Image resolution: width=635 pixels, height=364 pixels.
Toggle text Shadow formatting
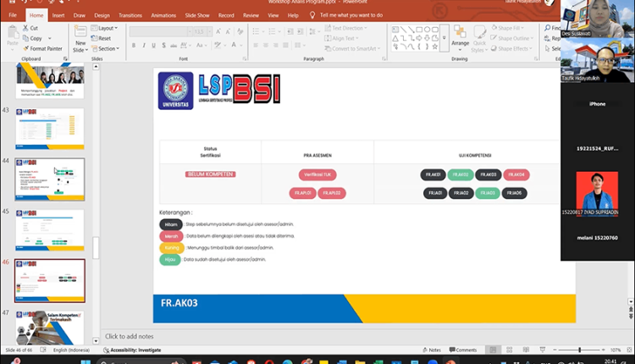[x=163, y=46]
